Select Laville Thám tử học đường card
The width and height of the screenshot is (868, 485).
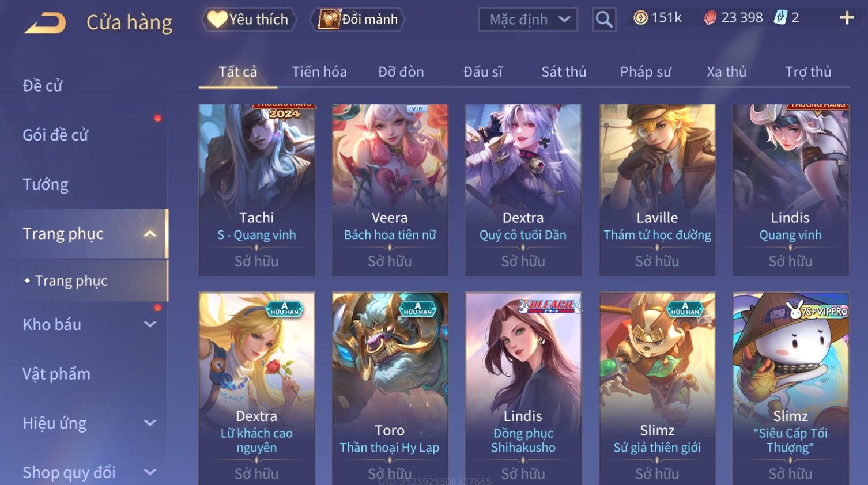657,190
